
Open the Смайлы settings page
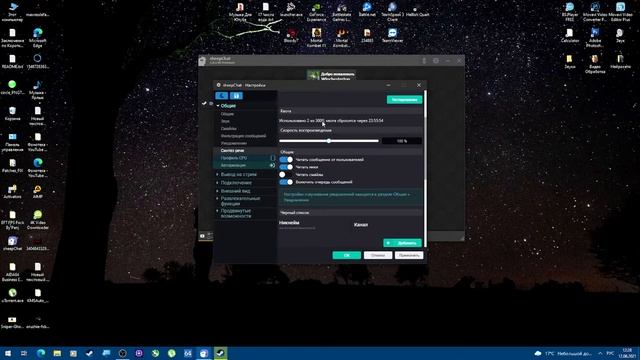(229, 129)
